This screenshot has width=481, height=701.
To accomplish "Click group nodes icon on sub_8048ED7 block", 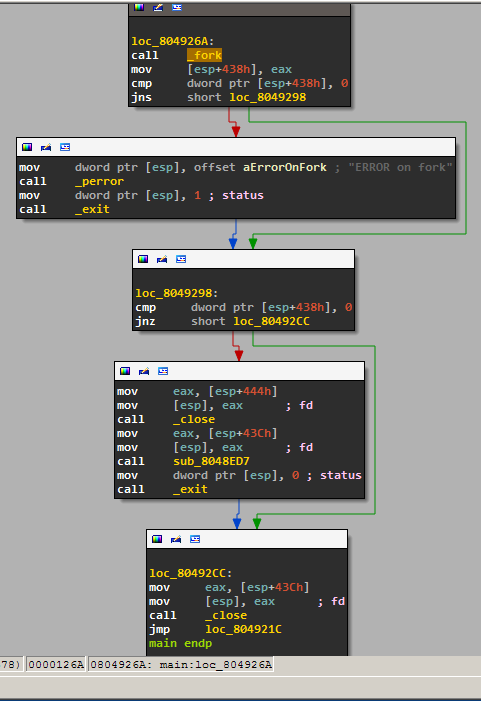I will (x=163, y=371).
